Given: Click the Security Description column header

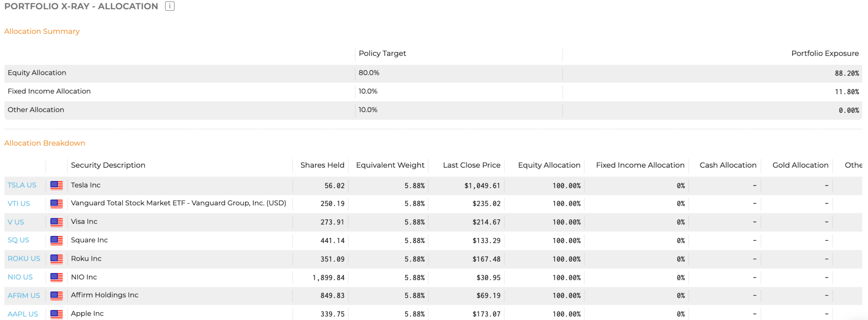Looking at the screenshot, I should point(108,165).
